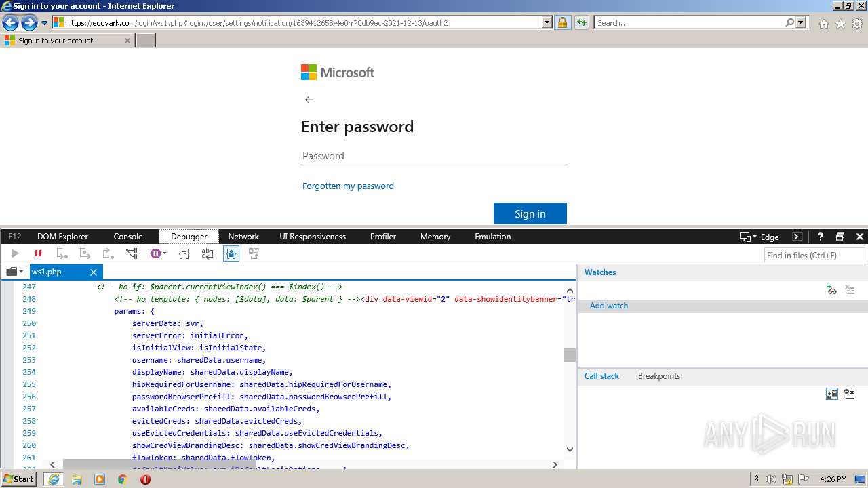Switch to the Console tab
Viewport: 868px width, 488px height.
128,237
